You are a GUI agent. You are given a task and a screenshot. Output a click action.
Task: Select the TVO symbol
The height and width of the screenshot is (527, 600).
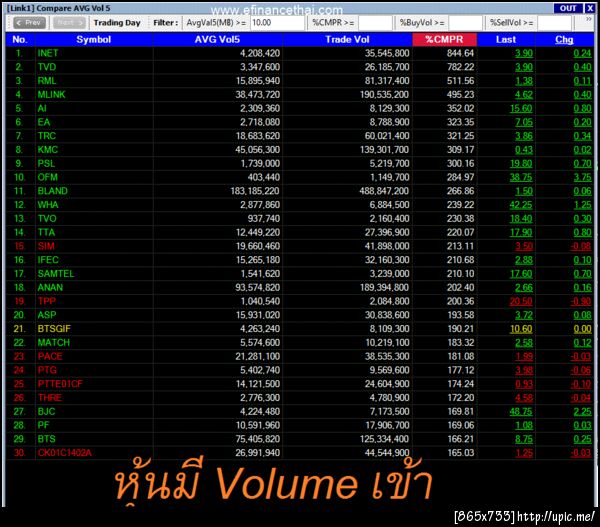pyautogui.click(x=47, y=219)
